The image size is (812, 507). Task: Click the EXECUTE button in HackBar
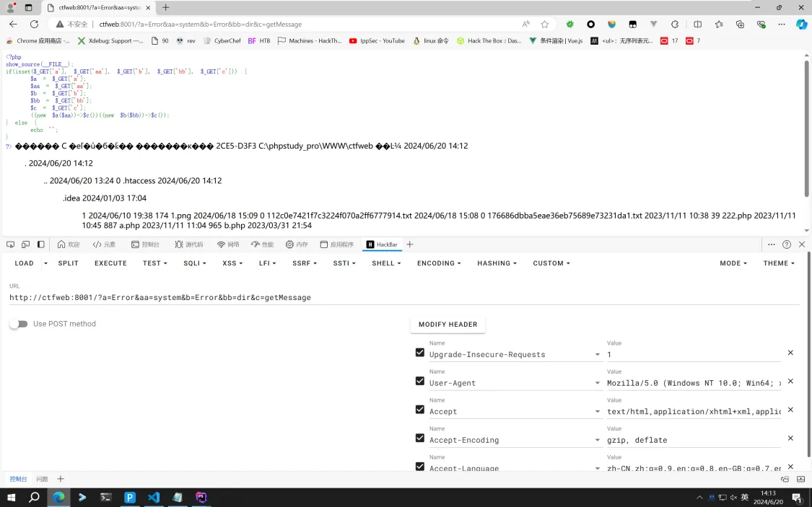111,263
